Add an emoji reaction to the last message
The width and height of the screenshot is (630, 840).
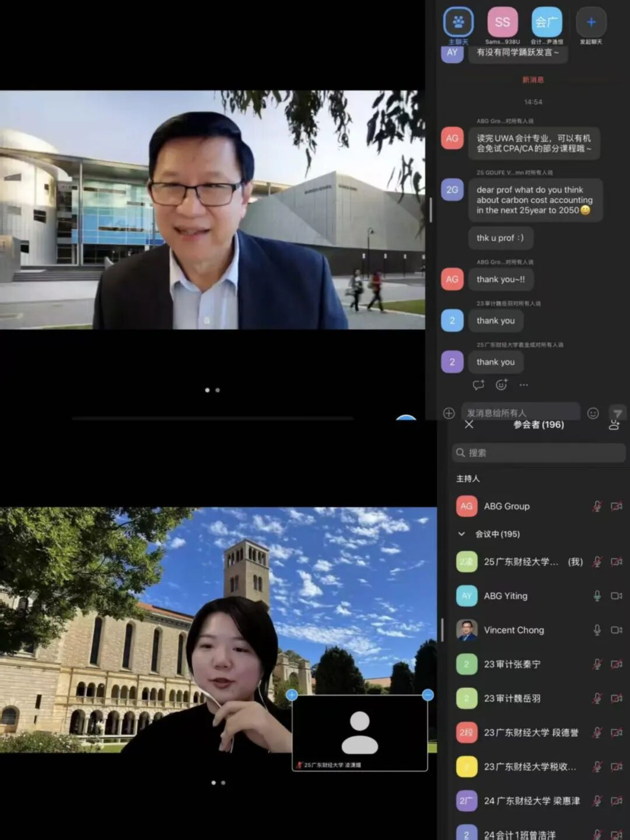pos(501,385)
